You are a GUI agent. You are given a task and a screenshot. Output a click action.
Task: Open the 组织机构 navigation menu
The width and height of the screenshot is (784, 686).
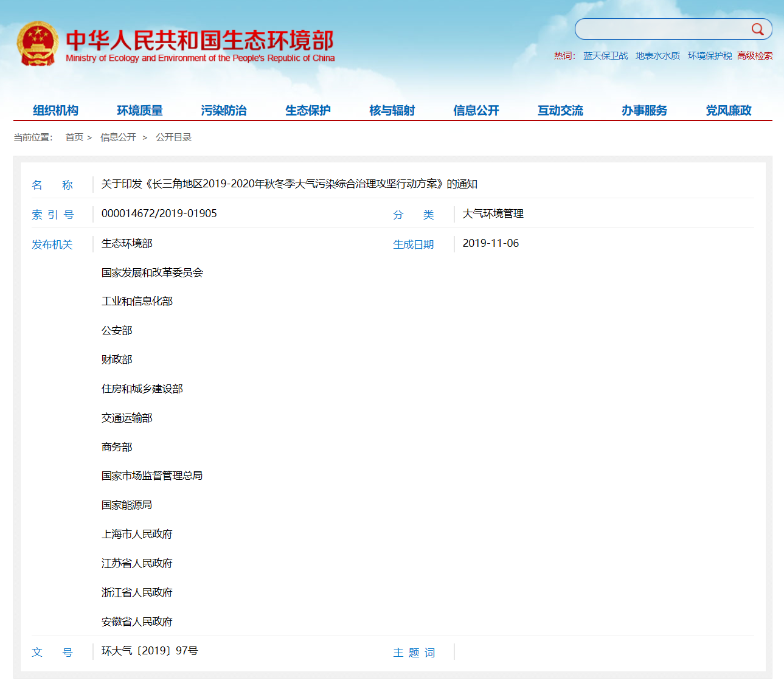[52, 110]
